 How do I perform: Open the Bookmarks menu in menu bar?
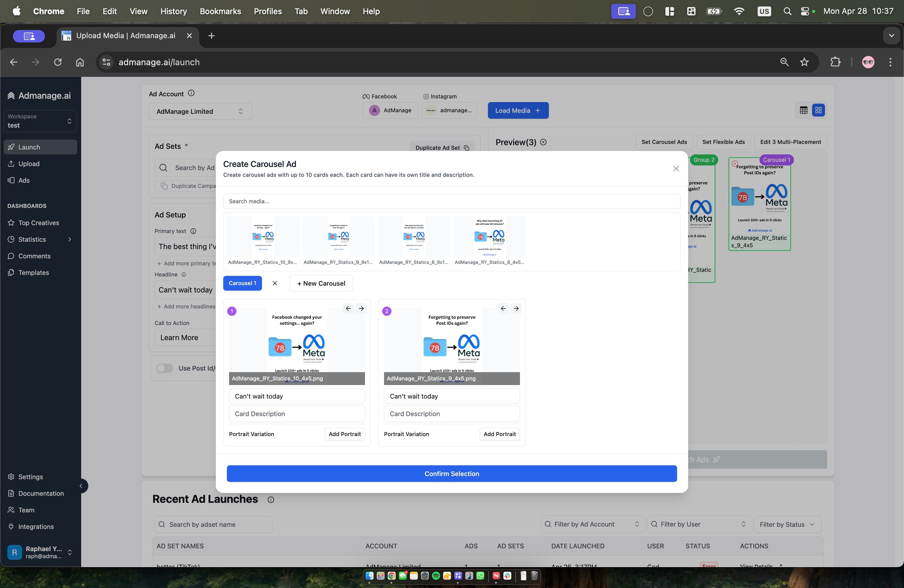coord(220,11)
